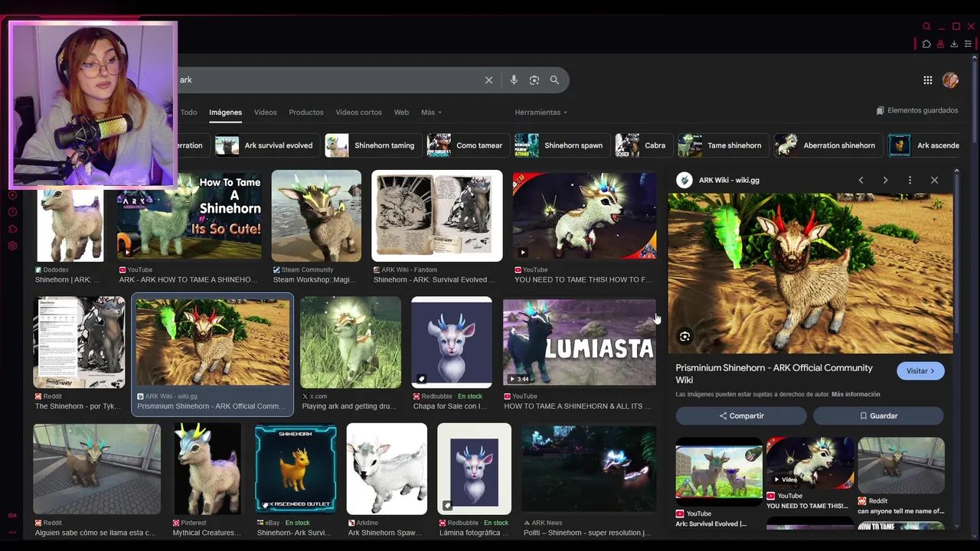Select the Imágenes tab

(x=225, y=112)
